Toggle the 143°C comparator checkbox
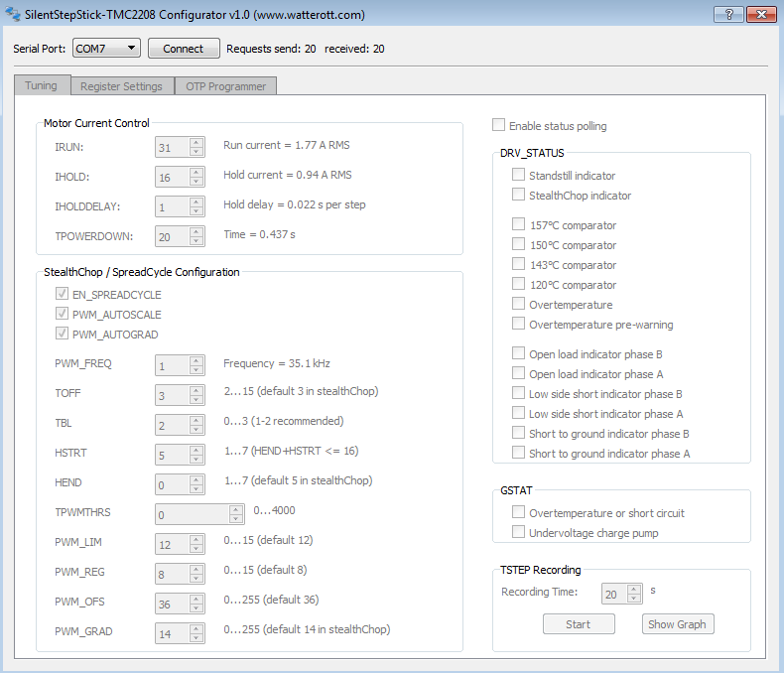This screenshot has height=673, width=784. [518, 264]
